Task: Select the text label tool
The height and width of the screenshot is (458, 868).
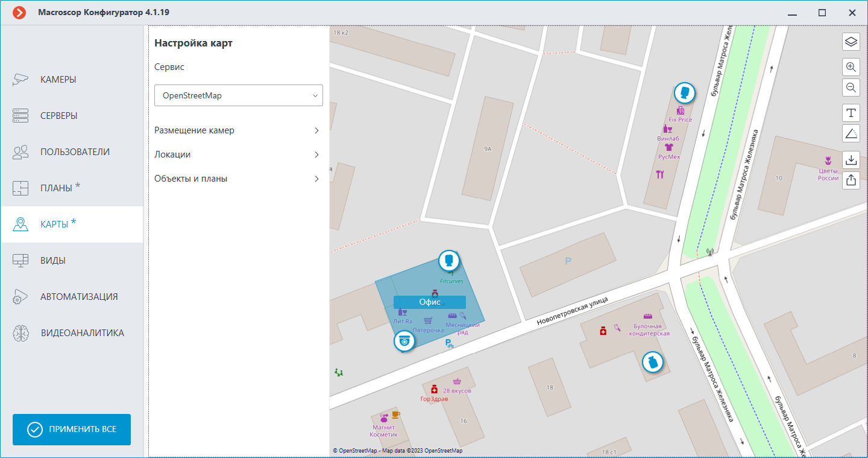Action: pos(851,113)
